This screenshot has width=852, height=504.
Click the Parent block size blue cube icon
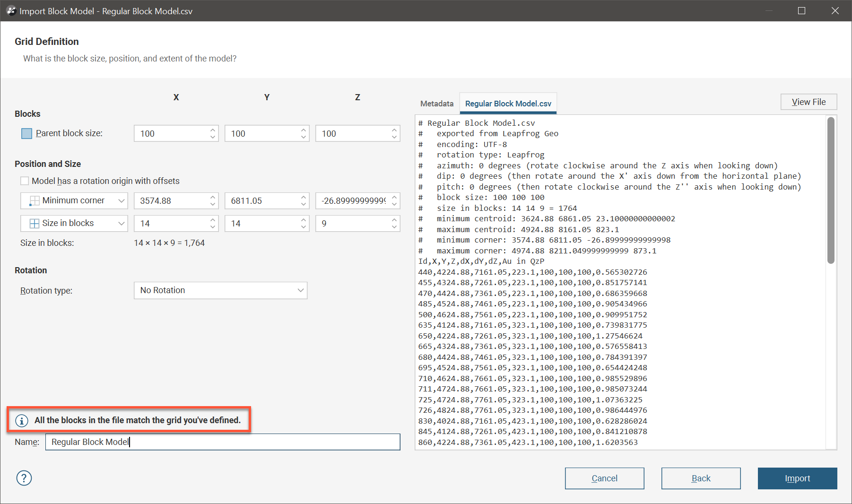27,134
